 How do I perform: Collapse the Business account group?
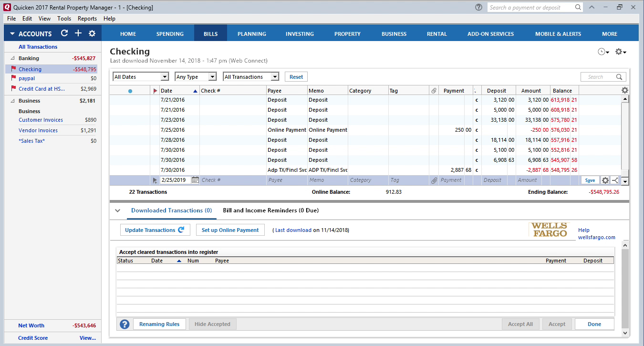(x=12, y=101)
